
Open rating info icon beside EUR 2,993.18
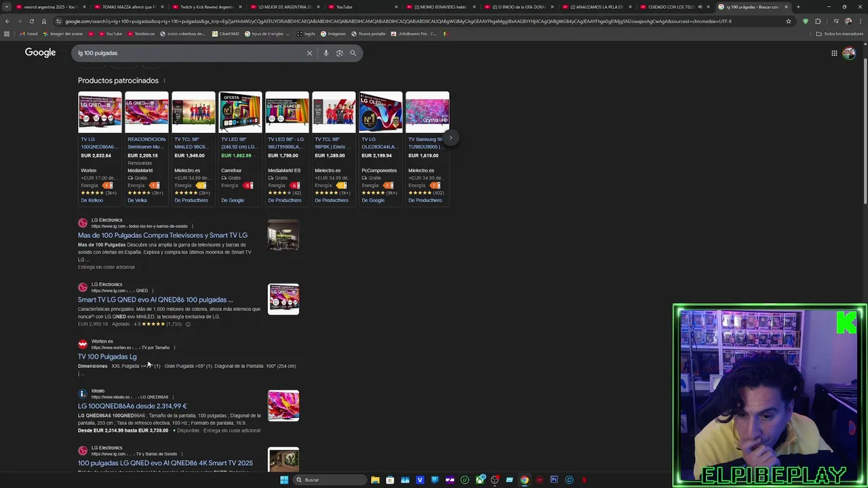click(x=188, y=324)
